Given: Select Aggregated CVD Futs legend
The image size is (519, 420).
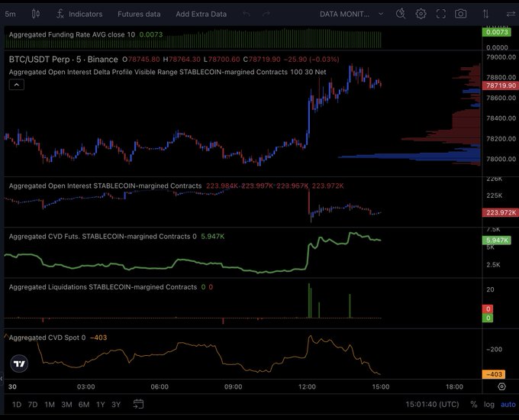Looking at the screenshot, I should (102, 237).
